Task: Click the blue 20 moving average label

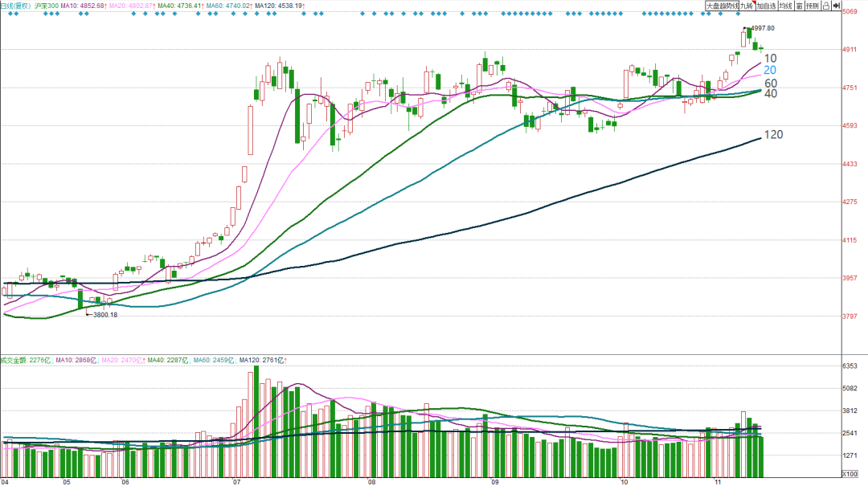Action: click(x=770, y=71)
